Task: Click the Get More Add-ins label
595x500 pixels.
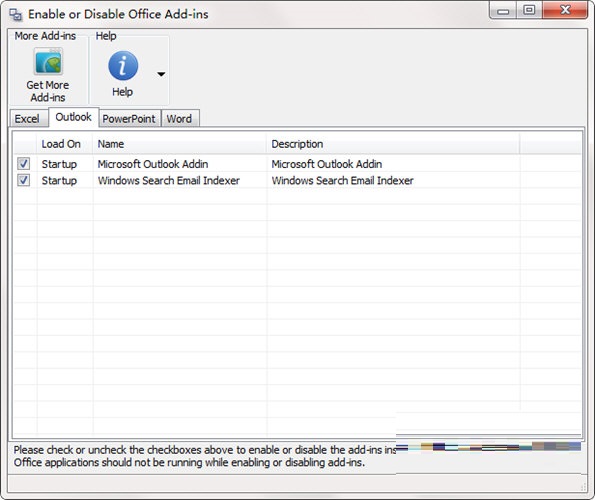Action: (x=48, y=91)
